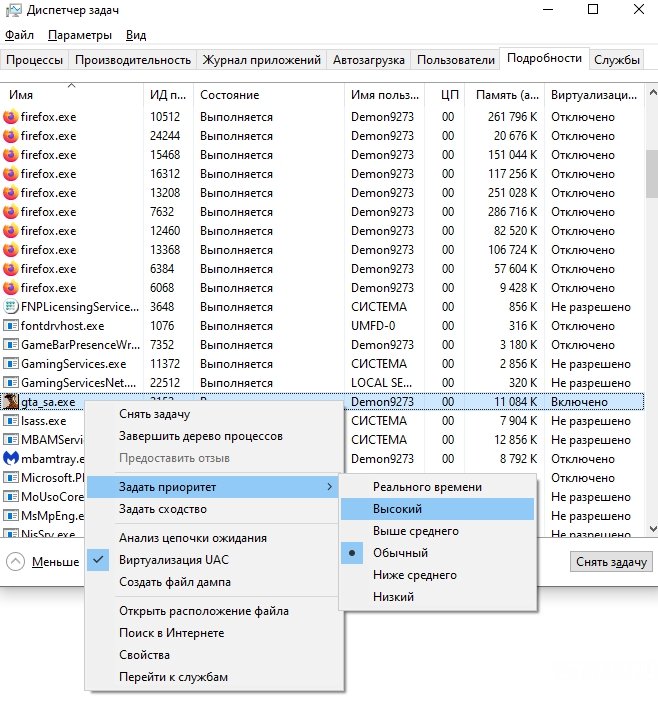Click the GamingServices.exe process icon
The height and width of the screenshot is (701, 658).
click(x=11, y=364)
